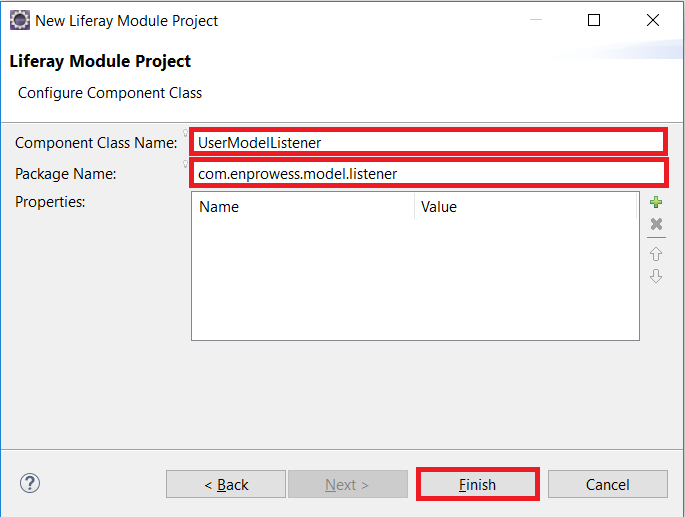Move the selected property down with the arrow
The width and height of the screenshot is (685, 517).
[656, 276]
